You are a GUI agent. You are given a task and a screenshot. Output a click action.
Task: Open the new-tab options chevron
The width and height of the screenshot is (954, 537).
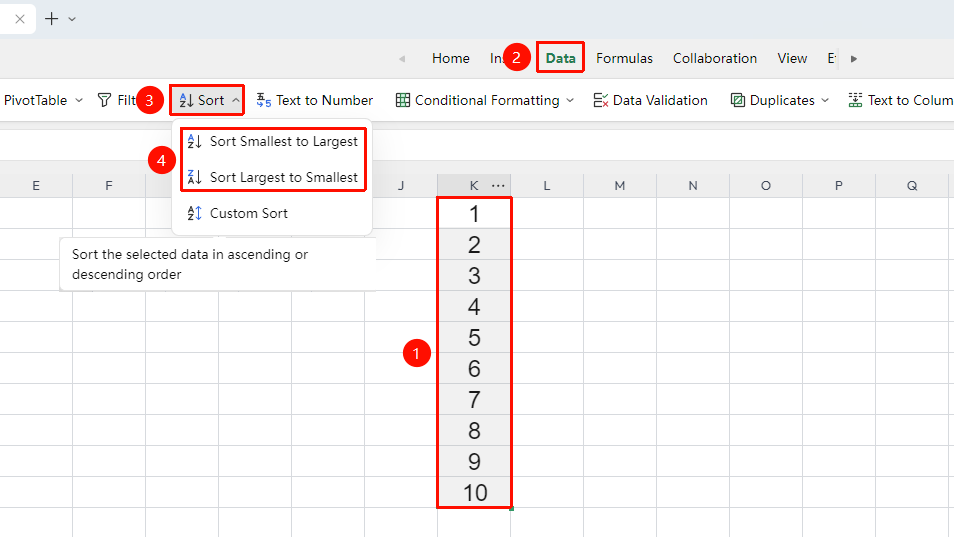tap(72, 19)
